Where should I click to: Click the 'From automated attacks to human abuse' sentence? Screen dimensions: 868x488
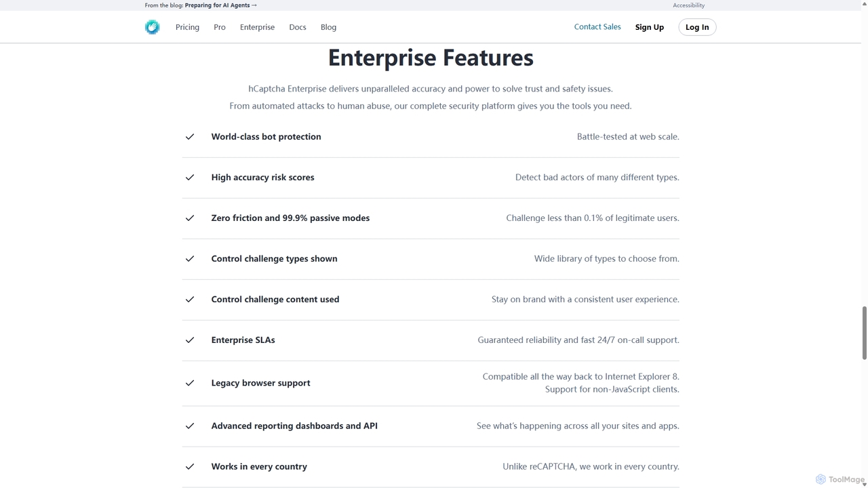431,106
